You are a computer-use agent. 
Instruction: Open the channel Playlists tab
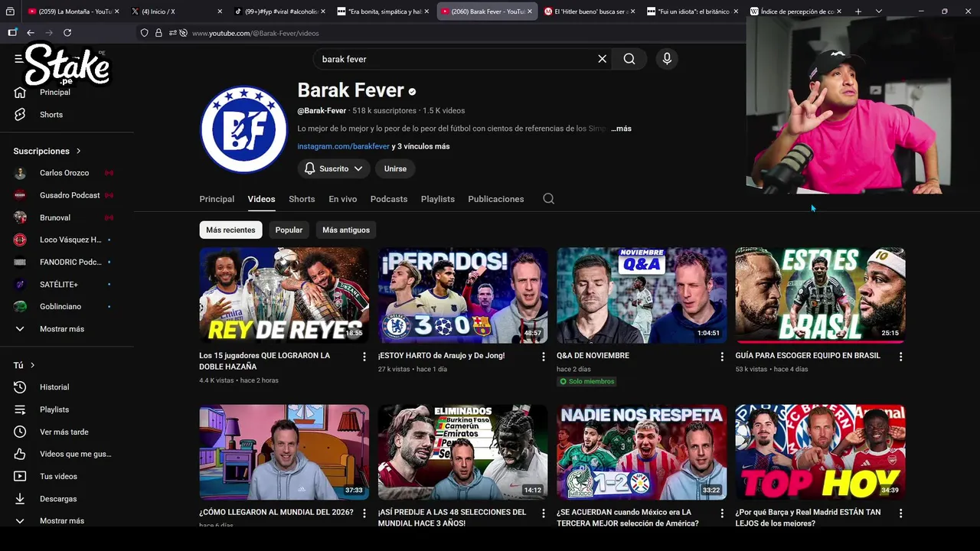pos(438,199)
